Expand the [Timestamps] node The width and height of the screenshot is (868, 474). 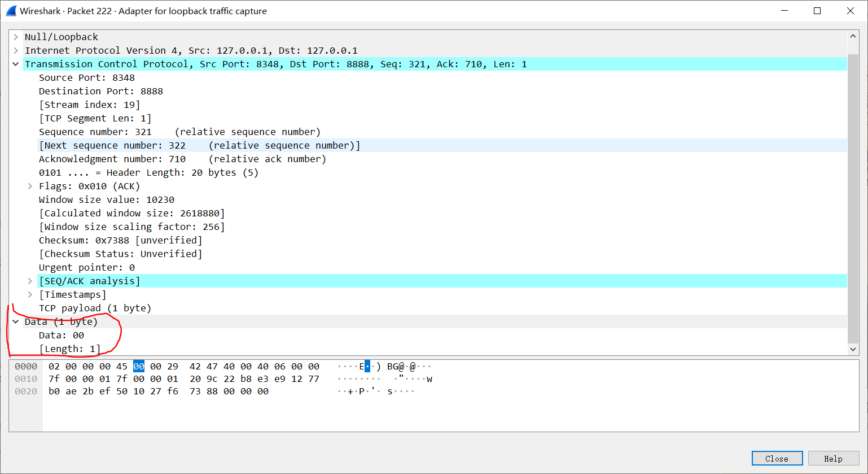click(x=30, y=294)
